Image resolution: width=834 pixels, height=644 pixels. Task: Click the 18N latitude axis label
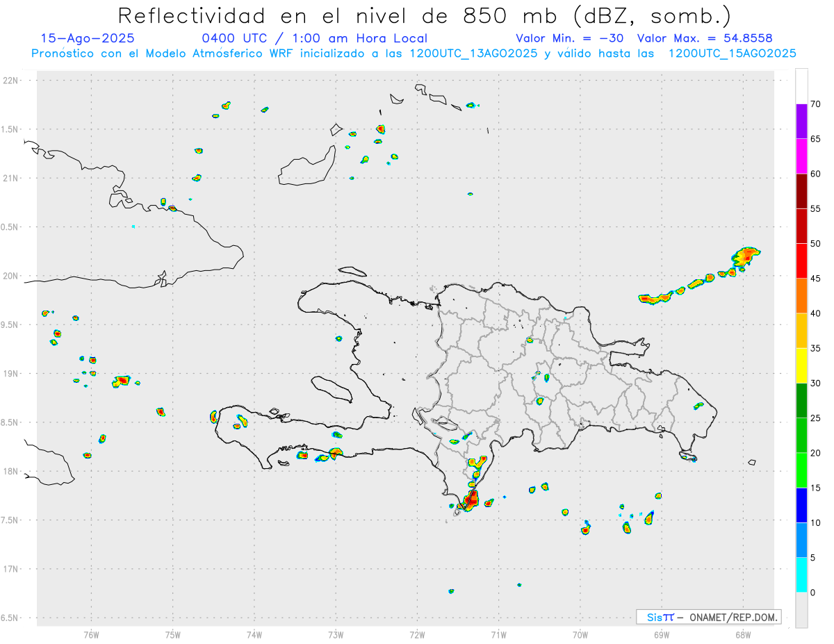pyautogui.click(x=11, y=471)
